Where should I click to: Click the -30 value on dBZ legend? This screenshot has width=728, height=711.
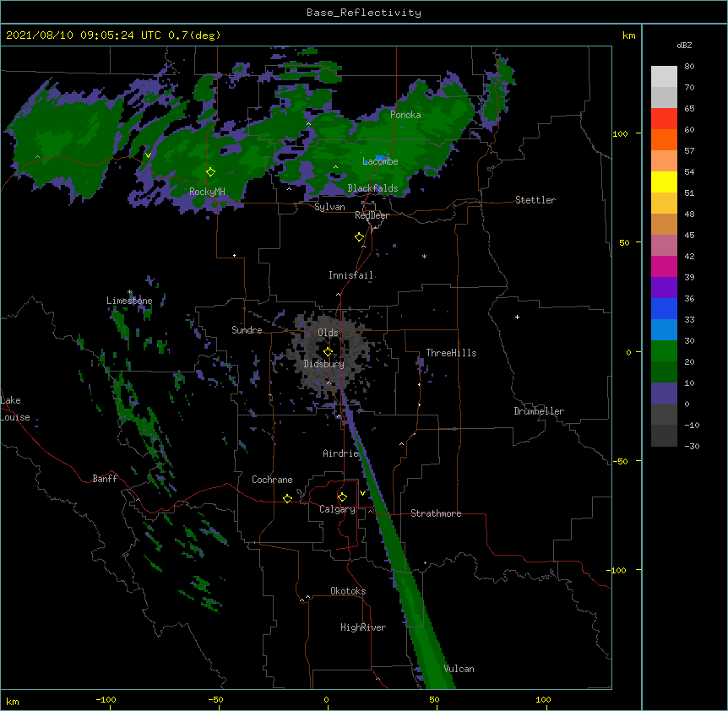point(692,446)
